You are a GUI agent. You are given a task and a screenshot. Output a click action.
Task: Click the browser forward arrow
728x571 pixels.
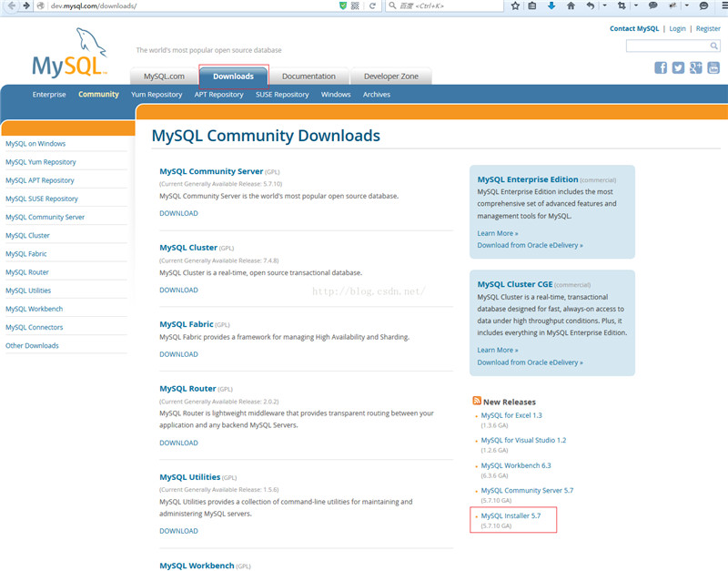pyautogui.click(x=26, y=5)
